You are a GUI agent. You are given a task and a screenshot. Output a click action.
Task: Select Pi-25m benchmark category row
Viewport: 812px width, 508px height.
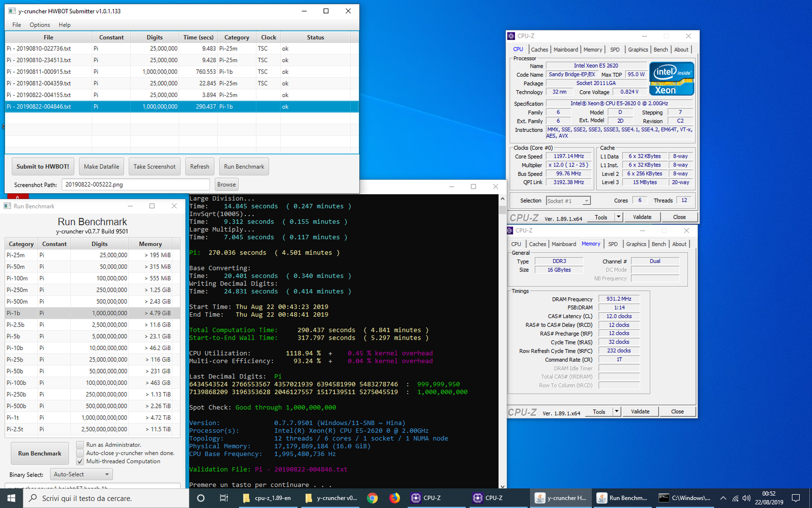point(93,255)
